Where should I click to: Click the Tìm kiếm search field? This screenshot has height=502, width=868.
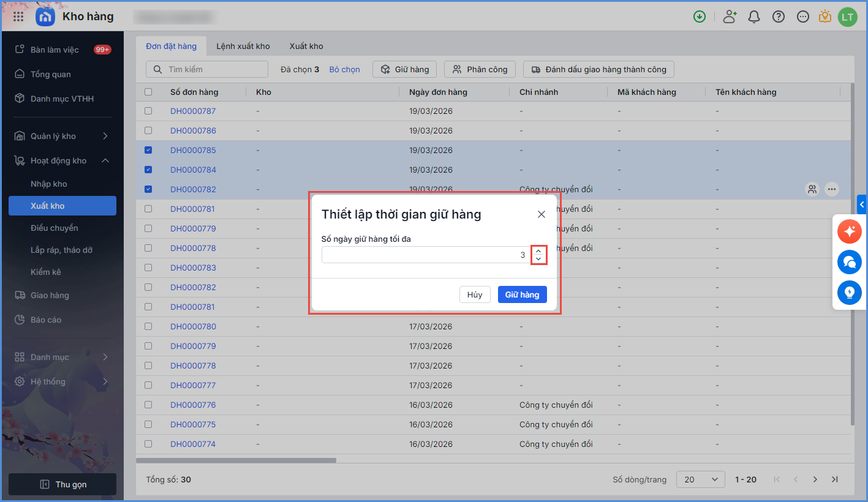[207, 69]
